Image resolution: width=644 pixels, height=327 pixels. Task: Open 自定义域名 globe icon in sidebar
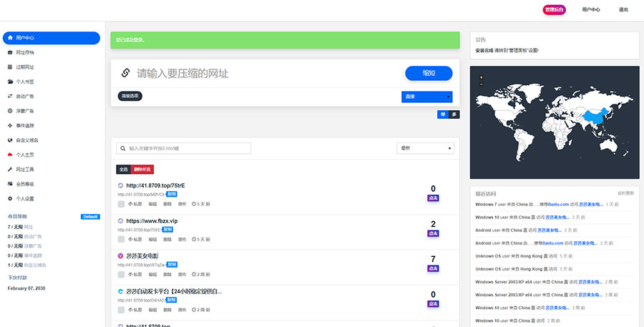pyautogui.click(x=10, y=140)
